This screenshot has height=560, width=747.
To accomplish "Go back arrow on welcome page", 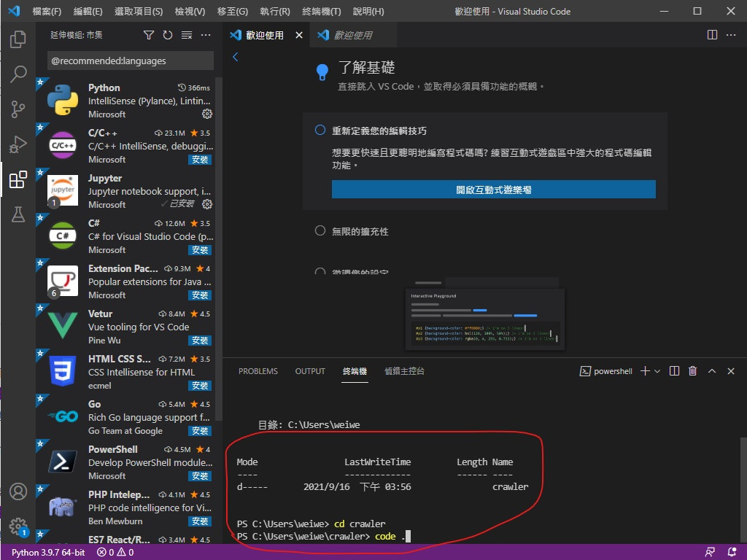I will pyautogui.click(x=236, y=57).
